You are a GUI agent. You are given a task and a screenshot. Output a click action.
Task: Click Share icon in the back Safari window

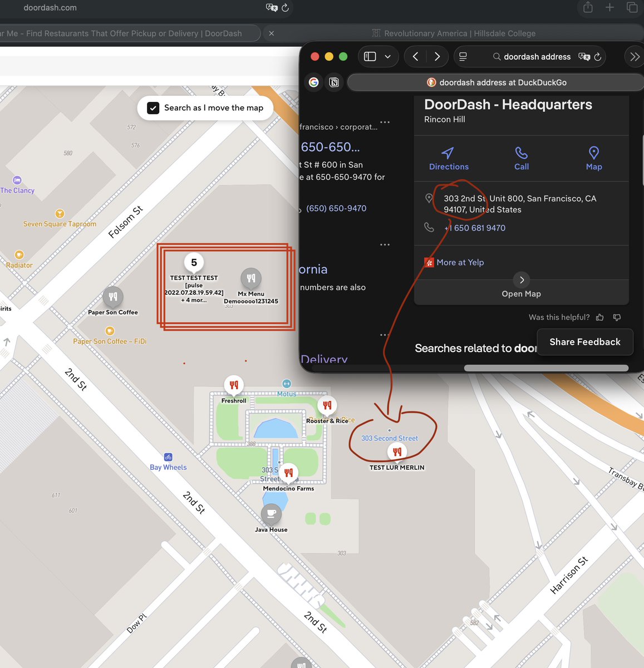coord(588,7)
